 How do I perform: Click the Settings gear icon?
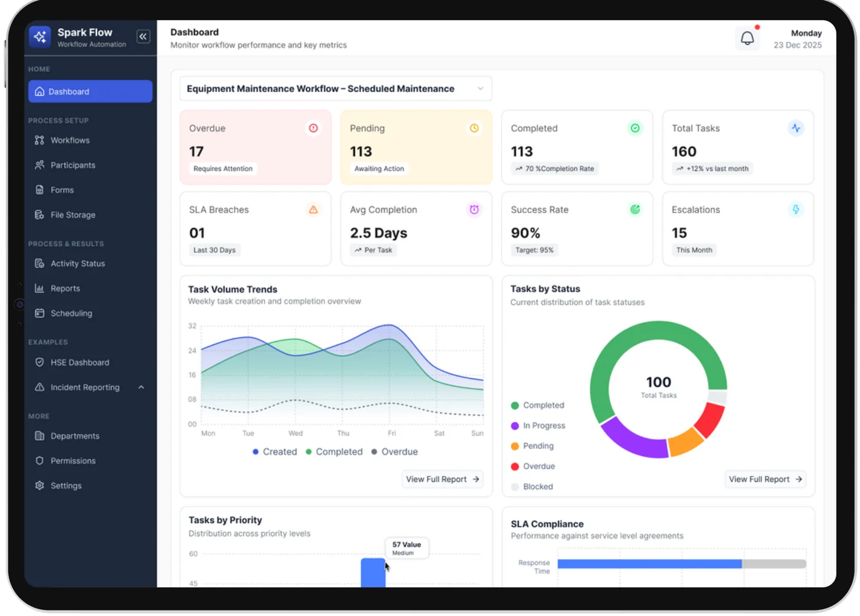(39, 486)
